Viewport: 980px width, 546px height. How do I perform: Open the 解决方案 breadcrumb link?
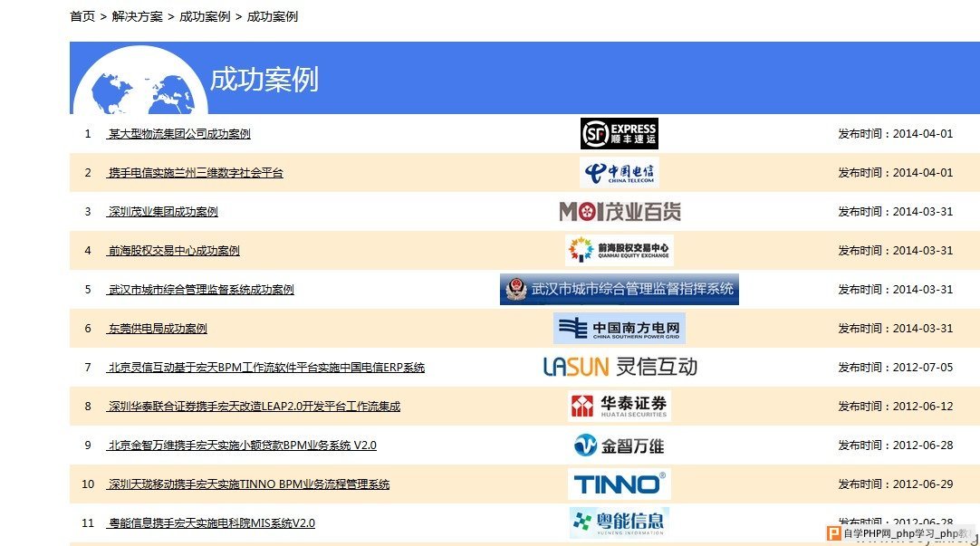point(137,16)
